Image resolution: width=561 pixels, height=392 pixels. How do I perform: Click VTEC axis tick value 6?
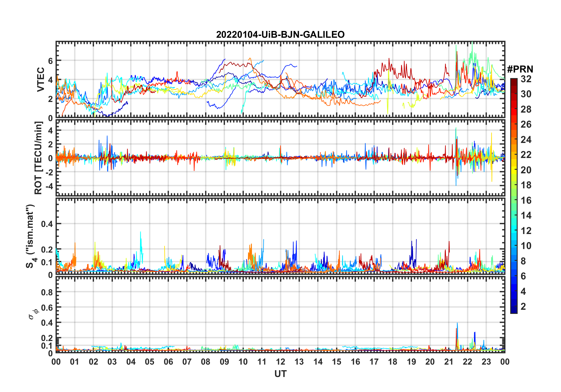(x=50, y=61)
